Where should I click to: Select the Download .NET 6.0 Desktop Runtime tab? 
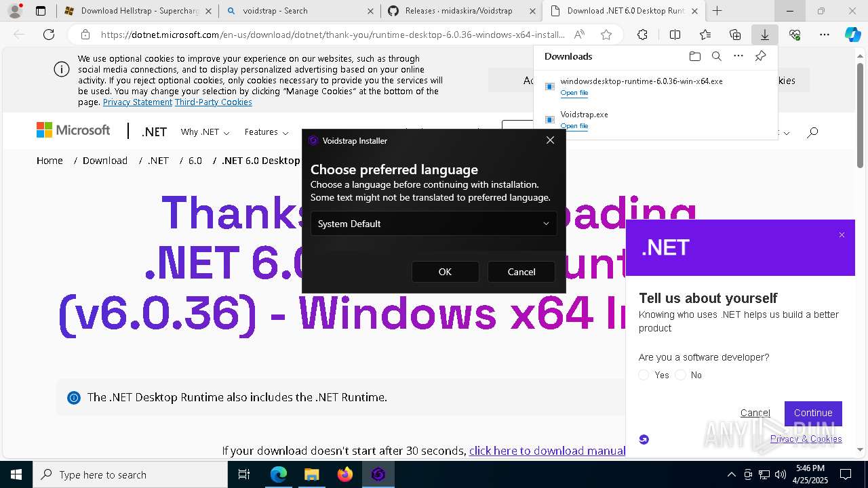[x=624, y=11]
